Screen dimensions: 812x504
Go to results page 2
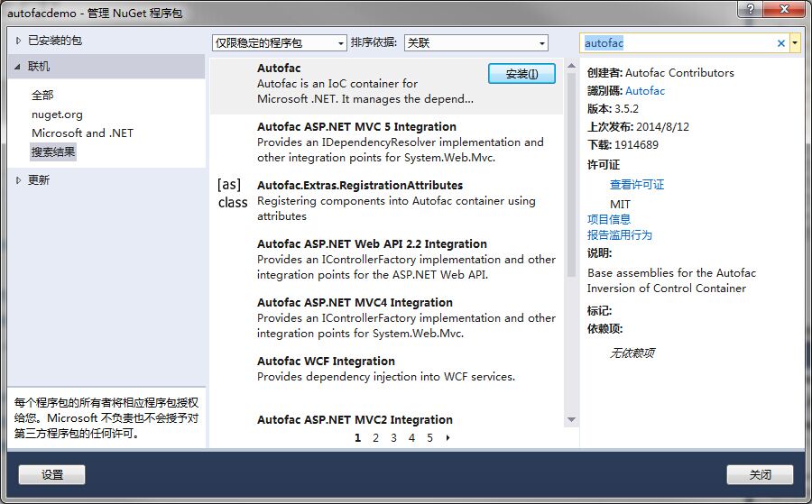375,438
